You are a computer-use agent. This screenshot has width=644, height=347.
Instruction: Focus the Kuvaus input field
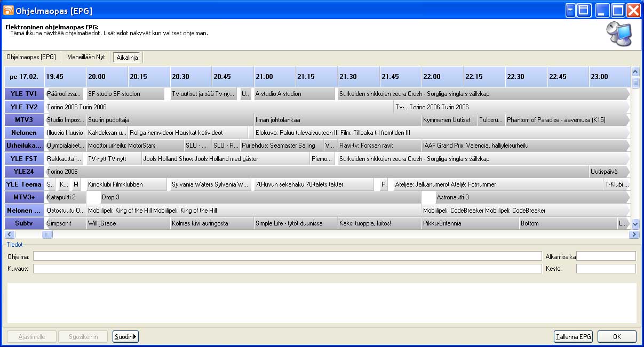[287, 269]
